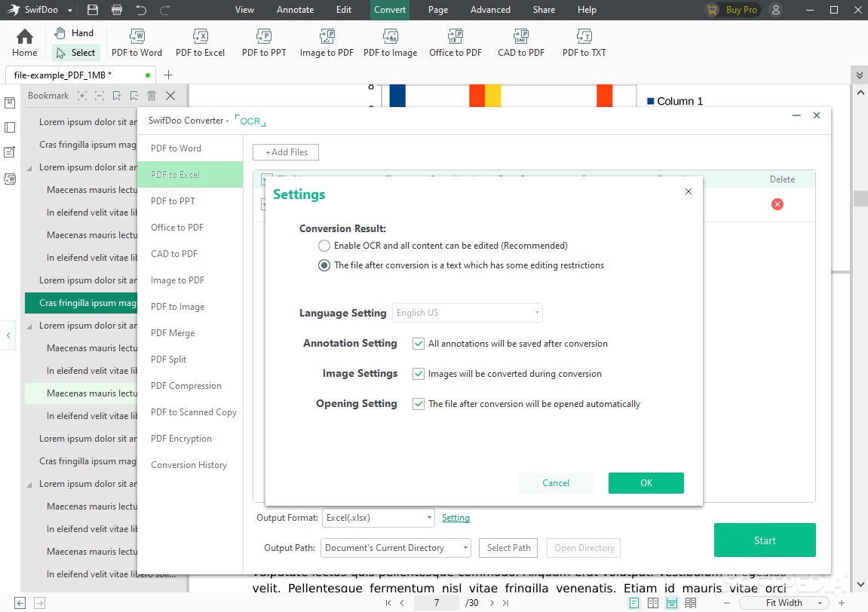Open new tab with plus button

(x=168, y=75)
